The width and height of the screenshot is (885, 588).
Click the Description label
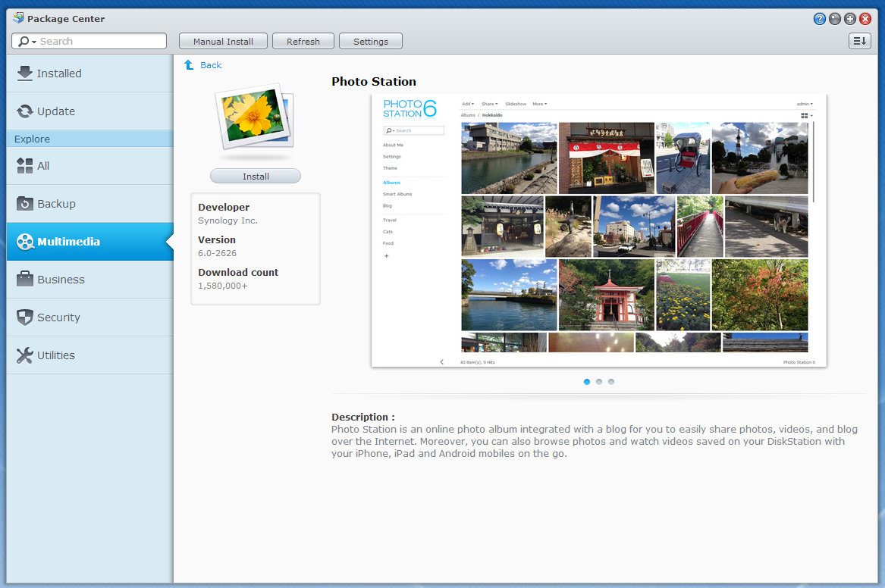pyautogui.click(x=363, y=418)
